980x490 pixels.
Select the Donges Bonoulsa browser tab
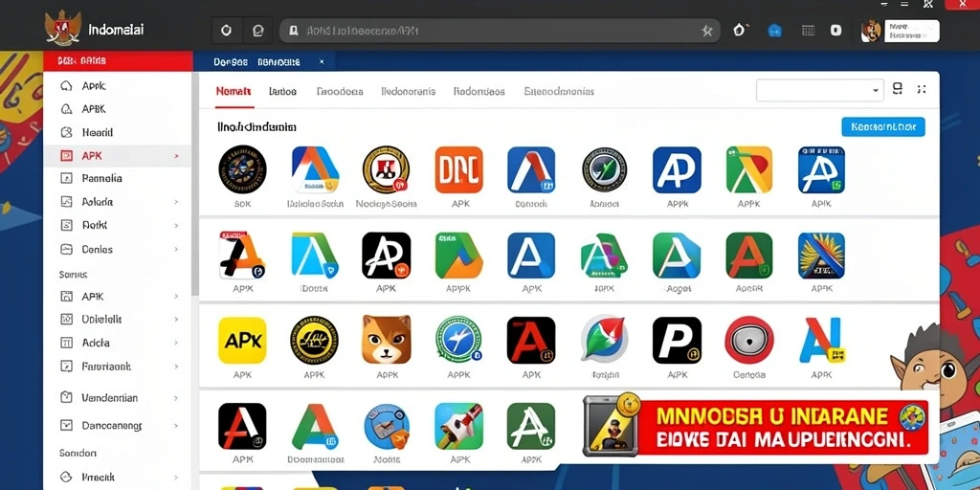coord(256,62)
